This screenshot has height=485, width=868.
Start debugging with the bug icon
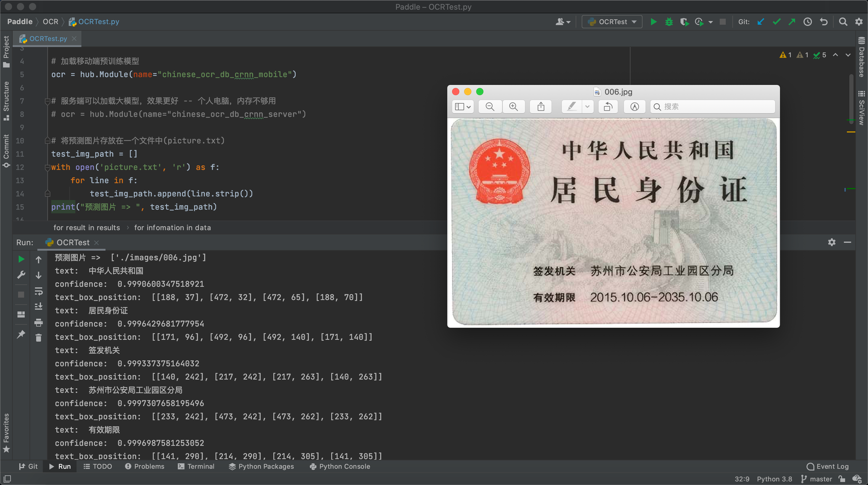point(669,22)
